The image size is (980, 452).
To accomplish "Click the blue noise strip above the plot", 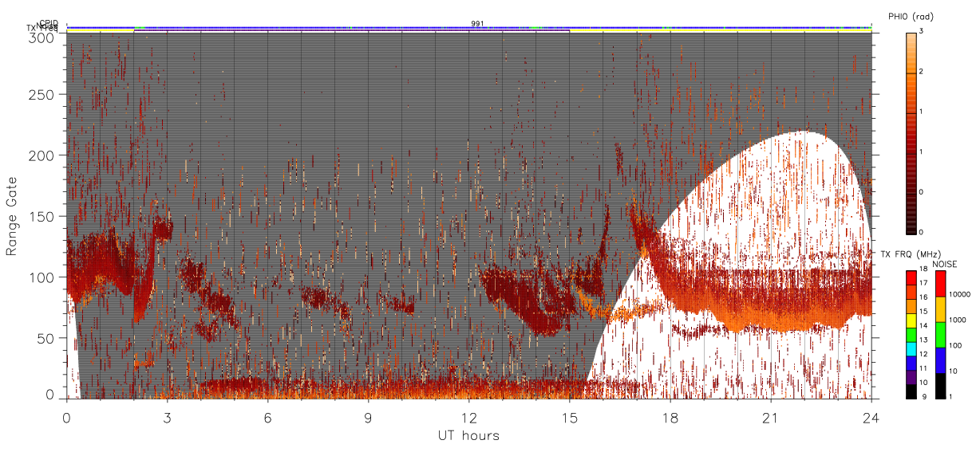I will [x=468, y=27].
